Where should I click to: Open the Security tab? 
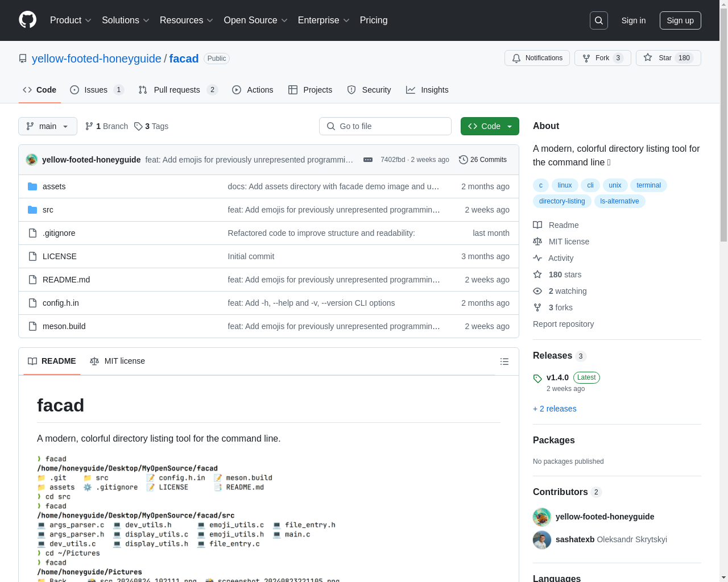tap(369, 90)
